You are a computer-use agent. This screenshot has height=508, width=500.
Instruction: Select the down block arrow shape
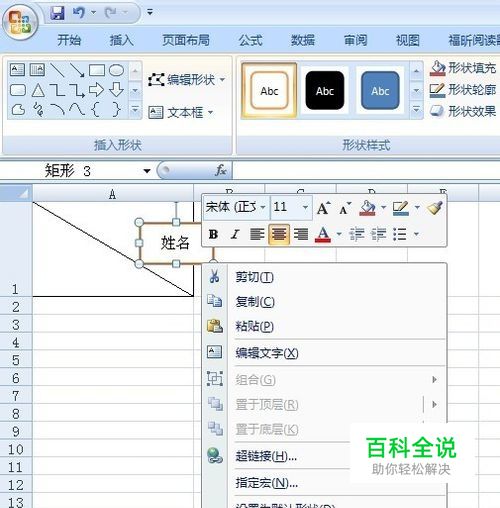pos(116,90)
